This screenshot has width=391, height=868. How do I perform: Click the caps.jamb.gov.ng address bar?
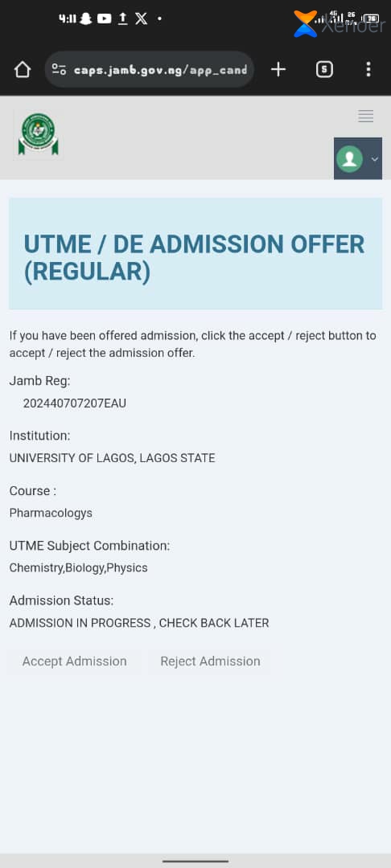(150, 69)
